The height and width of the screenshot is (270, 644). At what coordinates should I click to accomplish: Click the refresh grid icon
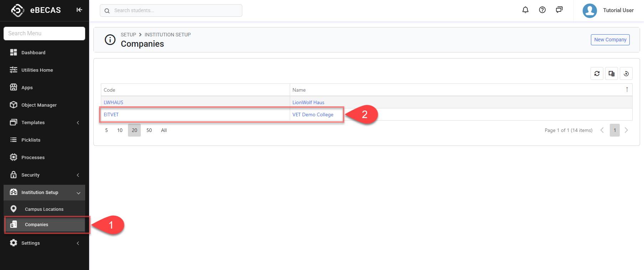597,73
